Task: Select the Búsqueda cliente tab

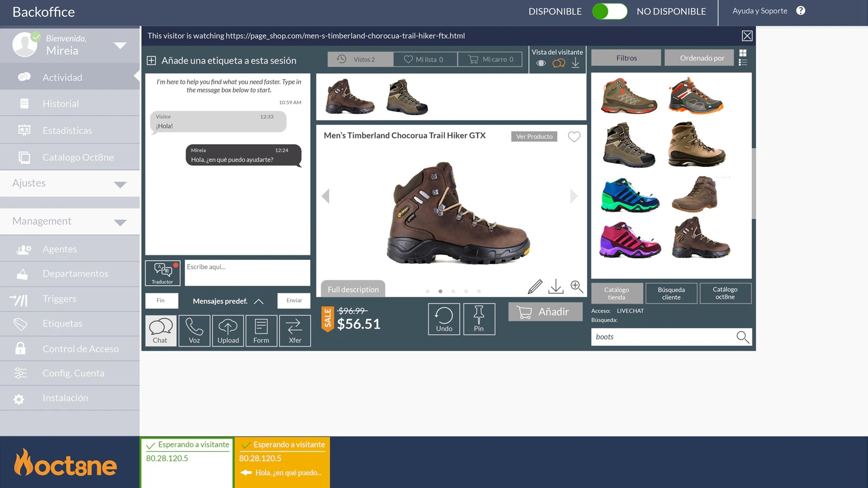Action: click(671, 293)
